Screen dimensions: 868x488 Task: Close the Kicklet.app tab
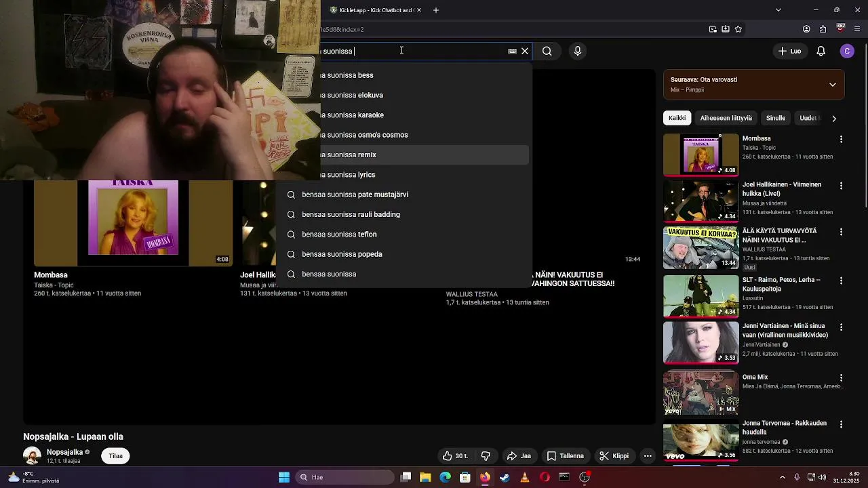click(x=419, y=10)
